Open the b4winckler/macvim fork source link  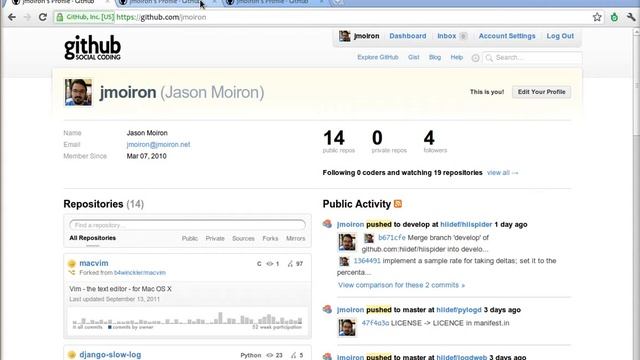click(140, 273)
